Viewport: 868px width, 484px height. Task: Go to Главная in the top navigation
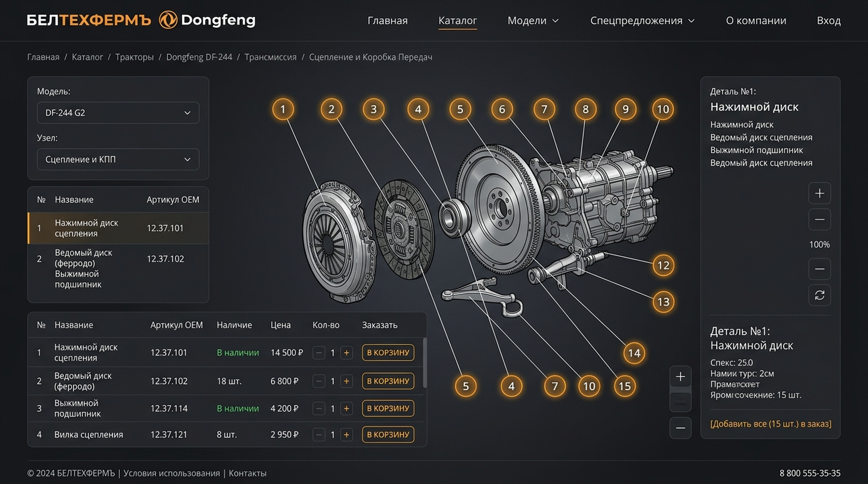[387, 21]
